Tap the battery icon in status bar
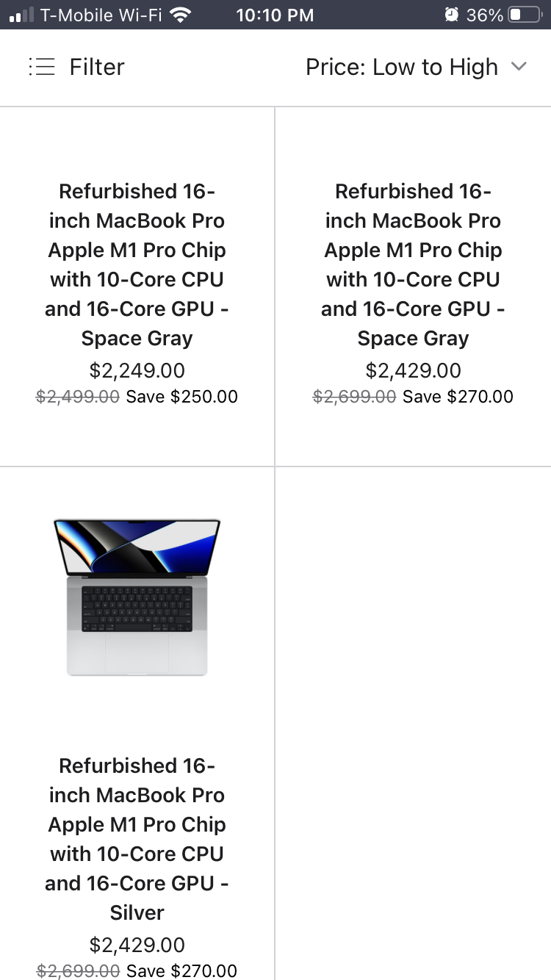Image resolution: width=551 pixels, height=980 pixels. (525, 15)
